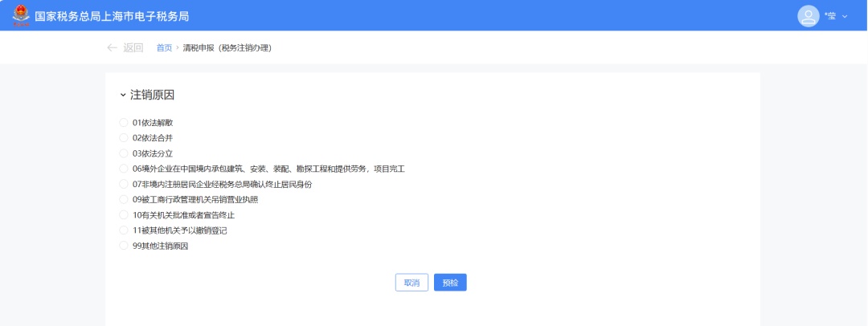Click the 返回 text link
The width and height of the screenshot is (868, 326).
(x=133, y=47)
